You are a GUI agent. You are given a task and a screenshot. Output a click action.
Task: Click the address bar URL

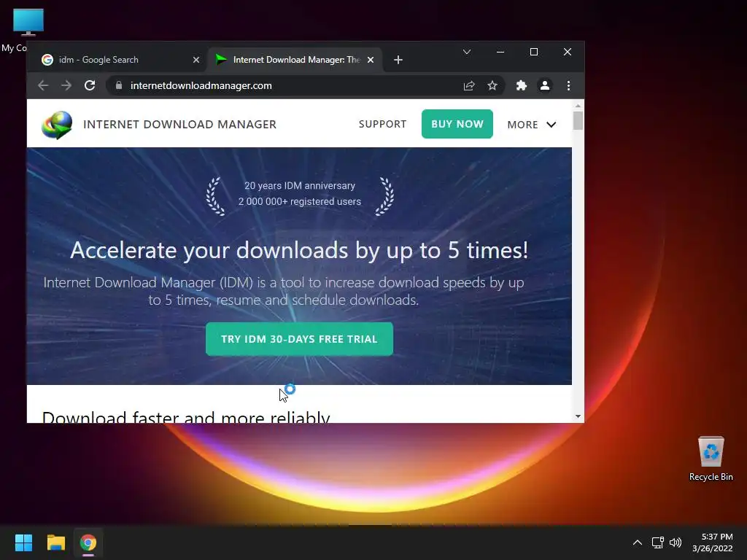[x=201, y=86]
